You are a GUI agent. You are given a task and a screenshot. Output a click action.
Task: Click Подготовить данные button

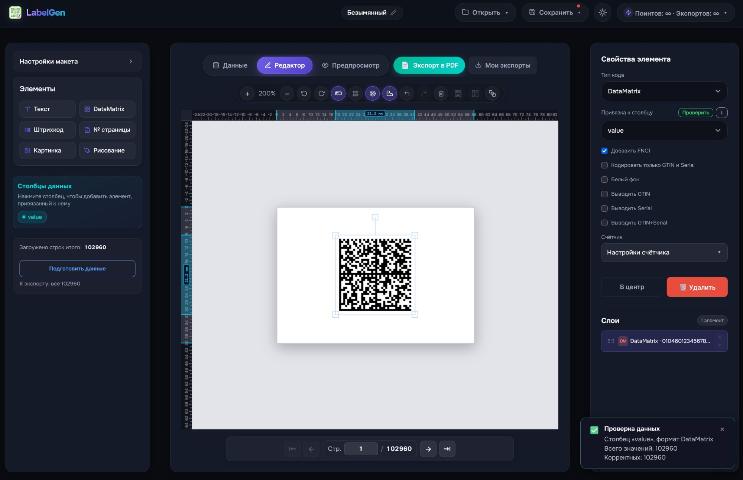[x=77, y=269]
